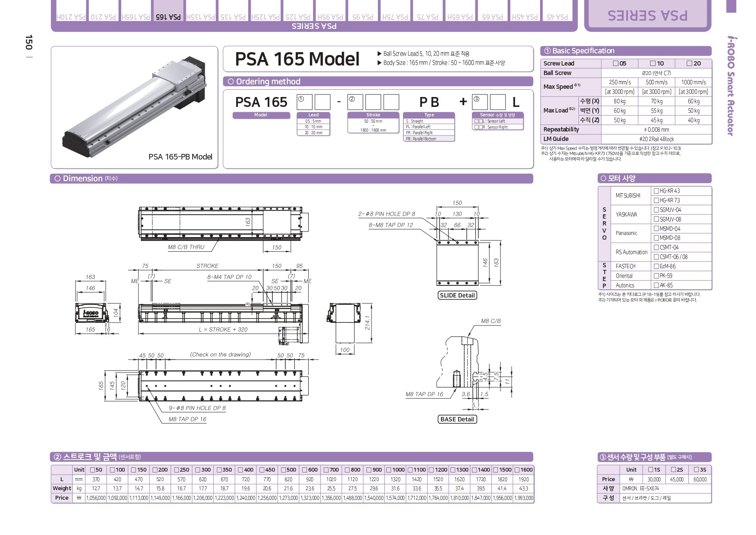
Task: Tick the stroke 300 checkbox
Action: (x=198, y=470)
